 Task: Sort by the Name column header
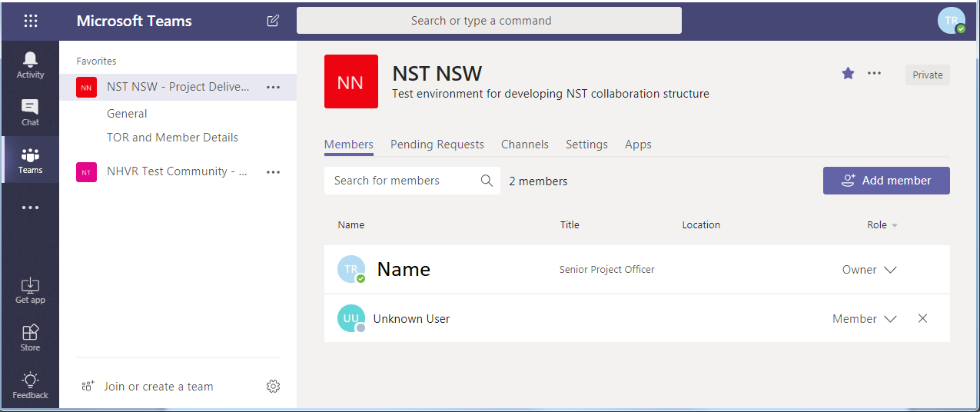coord(351,225)
